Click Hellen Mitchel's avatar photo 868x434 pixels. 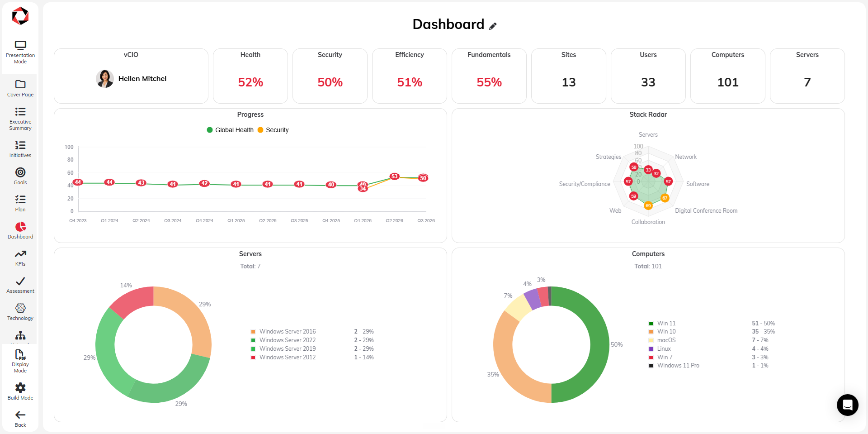[x=105, y=79]
